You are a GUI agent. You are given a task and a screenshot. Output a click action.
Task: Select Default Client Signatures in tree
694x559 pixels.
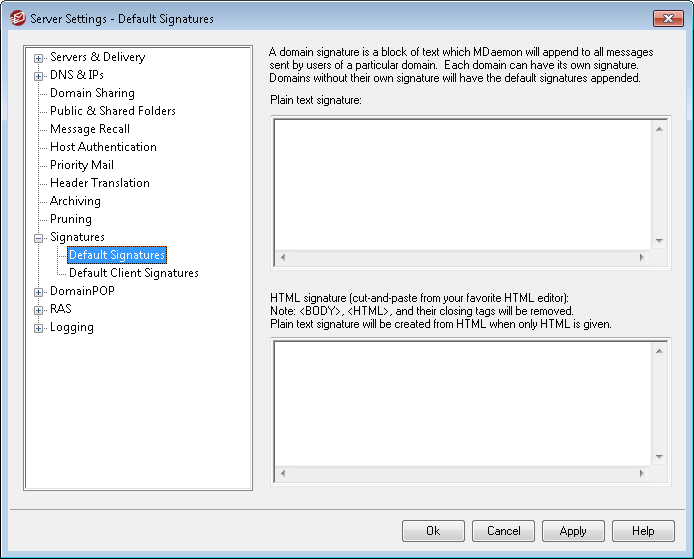pyautogui.click(x=134, y=273)
